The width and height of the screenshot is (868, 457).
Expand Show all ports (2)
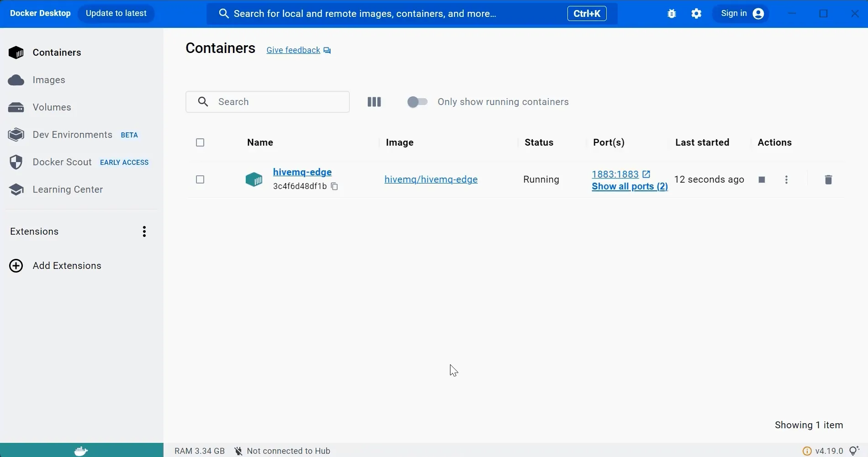pos(630,186)
